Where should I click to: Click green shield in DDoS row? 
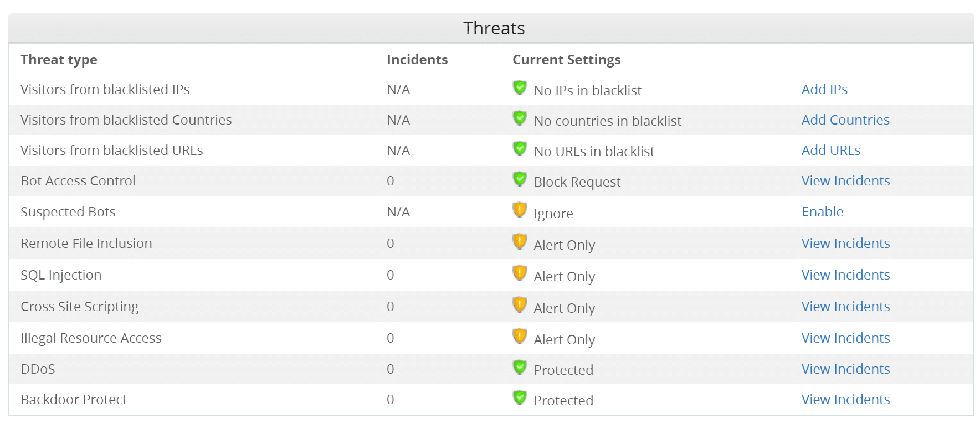pos(520,367)
